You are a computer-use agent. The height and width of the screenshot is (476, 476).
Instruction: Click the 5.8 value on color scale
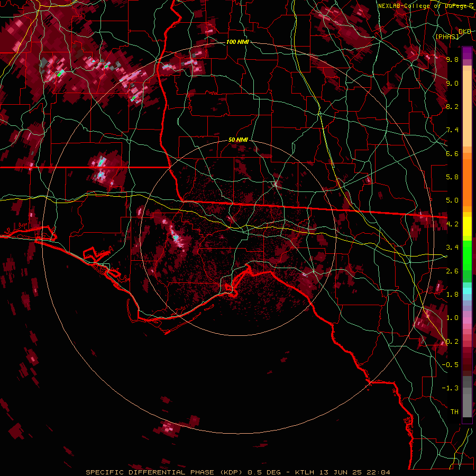pos(452,177)
